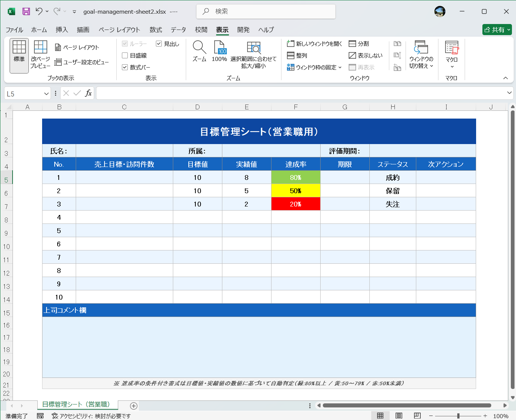Switch to the Insert (挿入) tab
This screenshot has height=420, width=516.
click(x=62, y=30)
